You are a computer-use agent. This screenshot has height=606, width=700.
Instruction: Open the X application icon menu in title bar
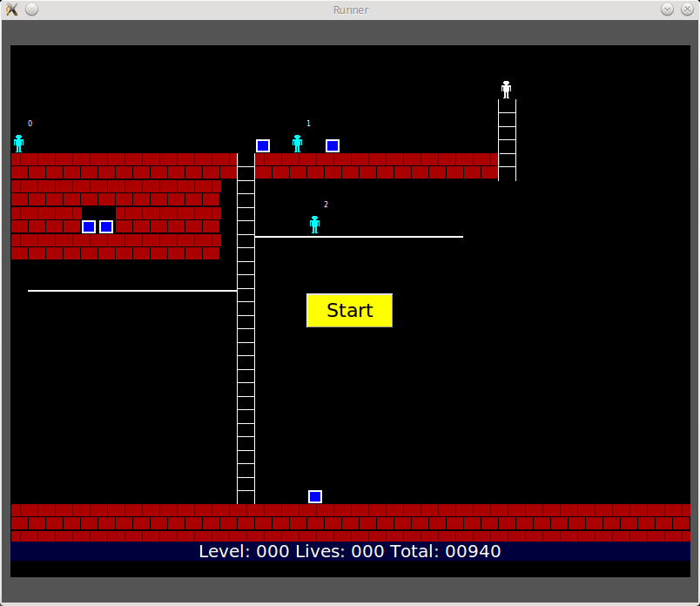[12, 10]
